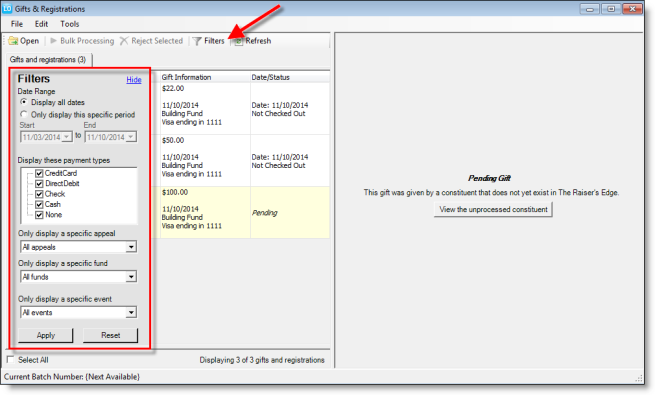Viewport: 655px width, 395px height.
Task: Open the End date dropdown
Action: (131, 137)
